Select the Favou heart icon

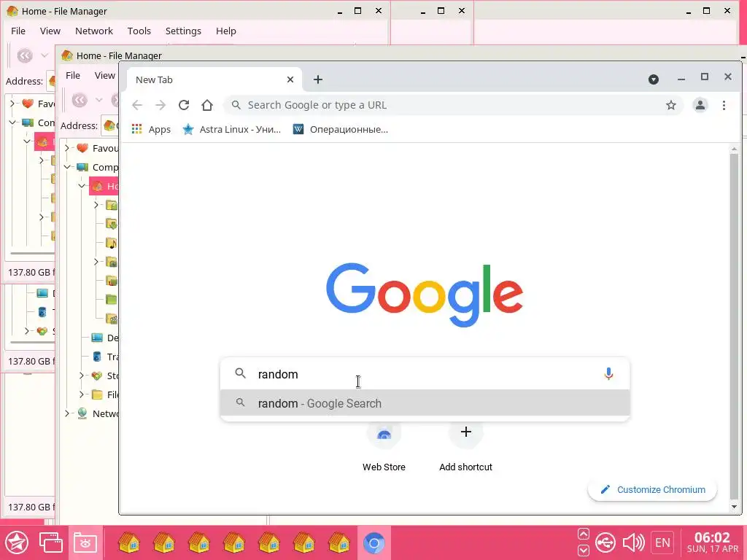click(82, 148)
